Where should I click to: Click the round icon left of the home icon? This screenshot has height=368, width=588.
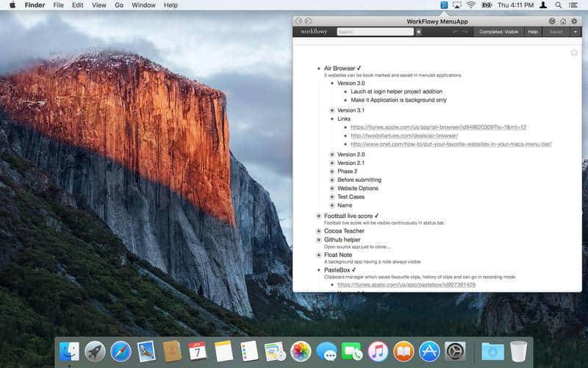tap(552, 21)
